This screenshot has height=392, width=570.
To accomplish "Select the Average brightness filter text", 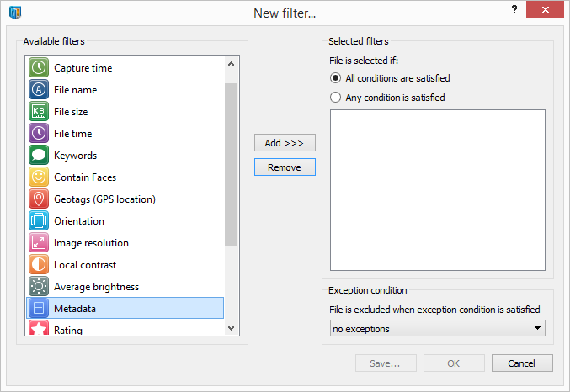I will pos(96,287).
